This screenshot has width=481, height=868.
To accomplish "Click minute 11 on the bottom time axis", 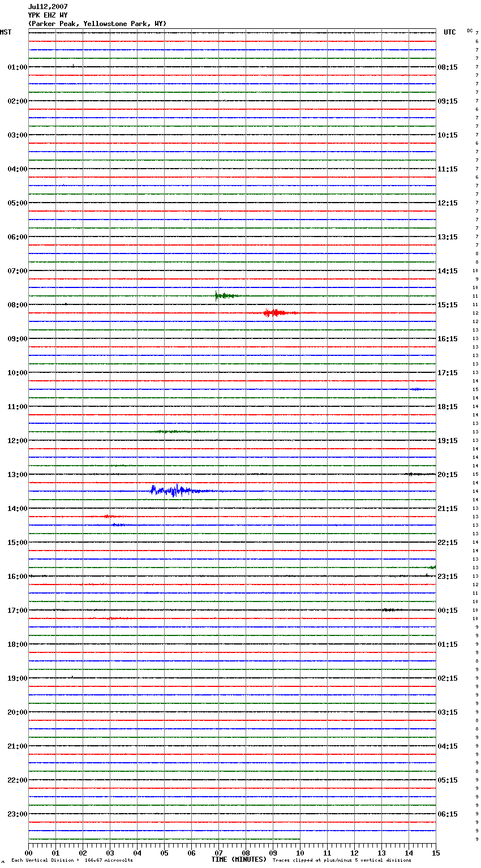I will coord(327,852).
